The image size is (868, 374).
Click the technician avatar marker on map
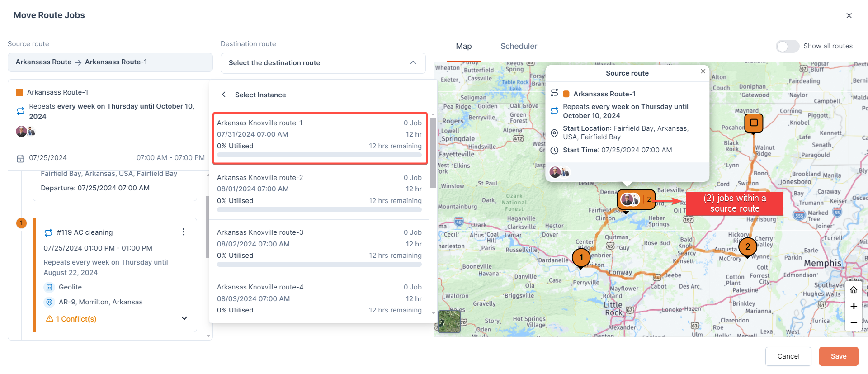(x=629, y=199)
